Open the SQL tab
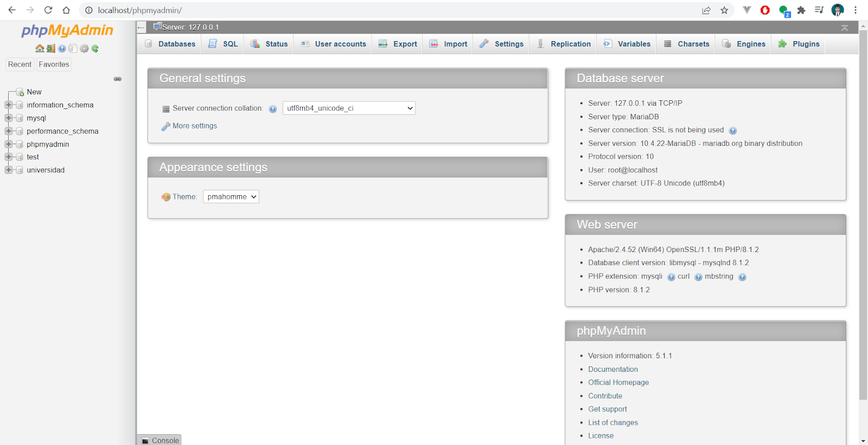Screen dimensions: 868x445 223,44
